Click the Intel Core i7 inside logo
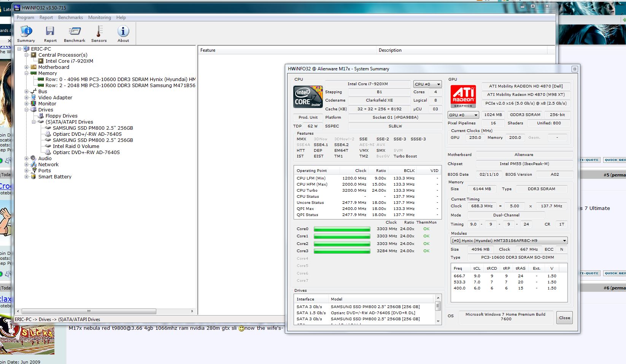The image size is (626, 364). point(308,97)
